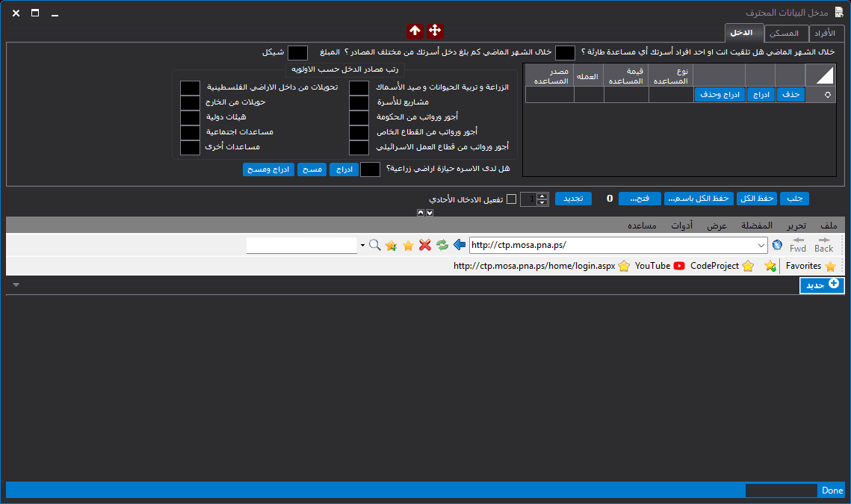Click the جلب button
The height and width of the screenshot is (504, 851).
[794, 199]
